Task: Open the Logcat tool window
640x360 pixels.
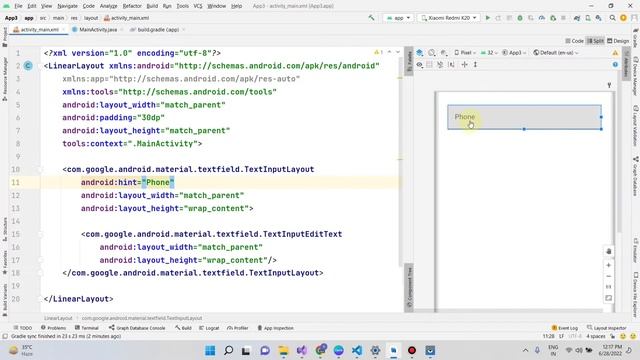Action: (209, 328)
